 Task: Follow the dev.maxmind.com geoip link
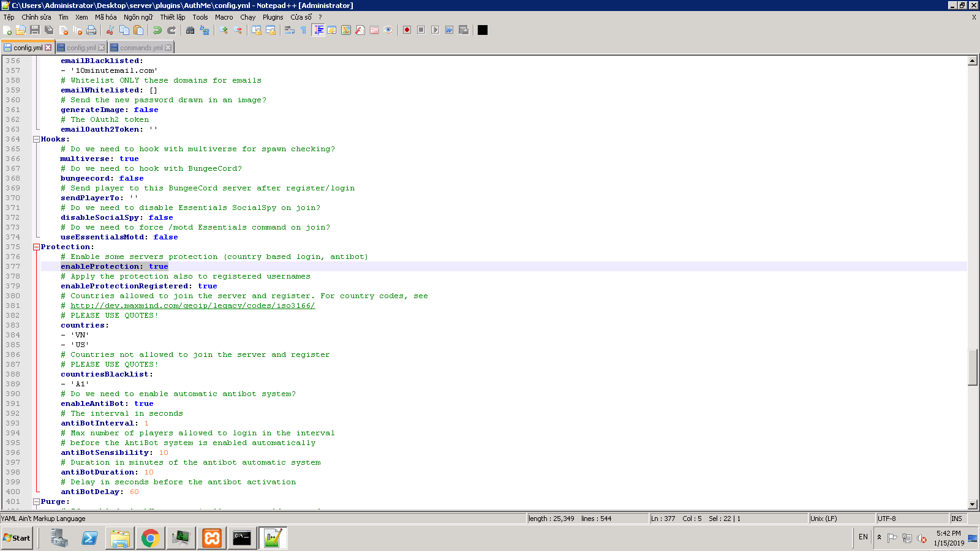point(193,305)
